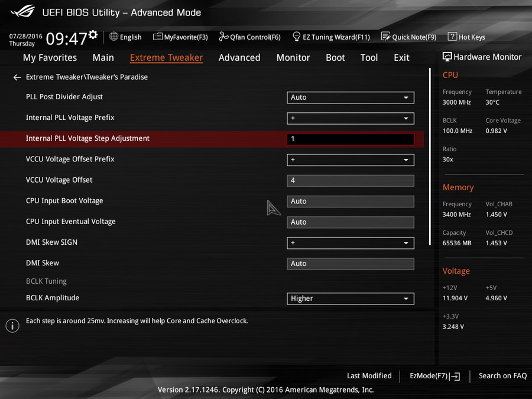The height and width of the screenshot is (399, 532).
Task: Click Hot Keys label
Action: pyautogui.click(x=472, y=37)
